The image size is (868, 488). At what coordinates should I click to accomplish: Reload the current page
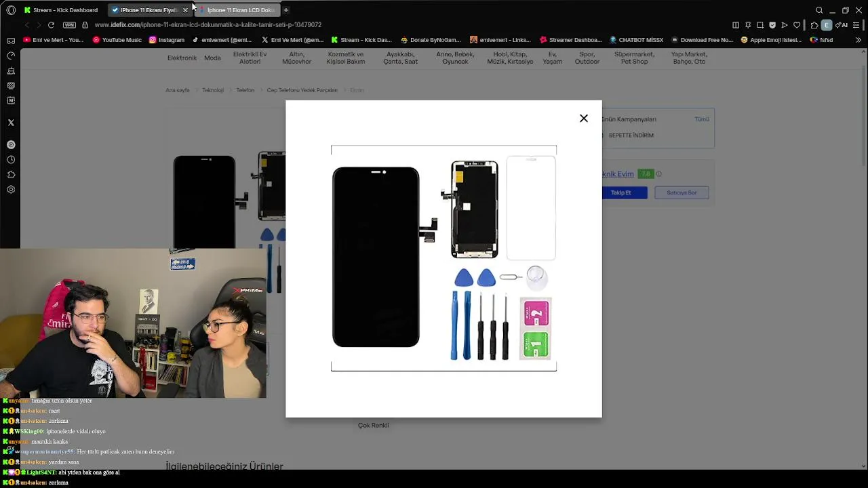click(x=51, y=25)
